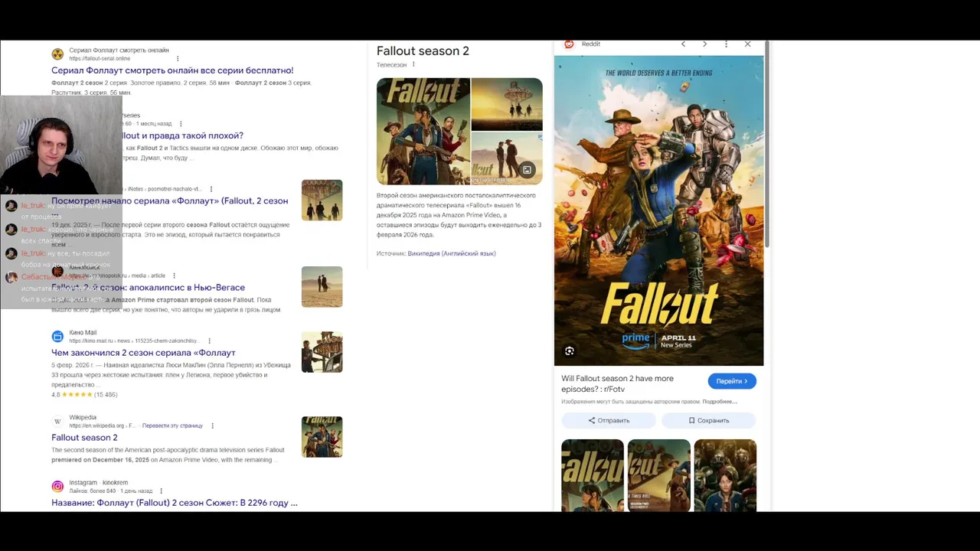Click the streamer webcam overlay

click(x=61, y=145)
